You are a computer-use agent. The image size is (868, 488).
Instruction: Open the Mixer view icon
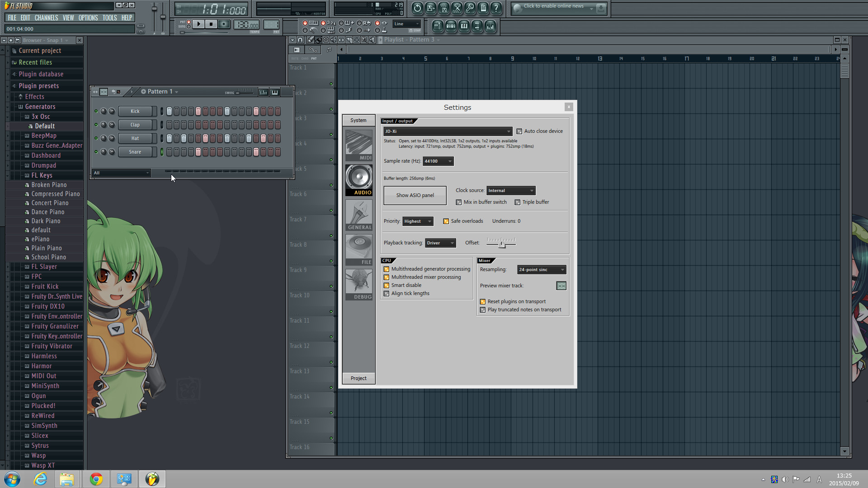[x=490, y=26]
